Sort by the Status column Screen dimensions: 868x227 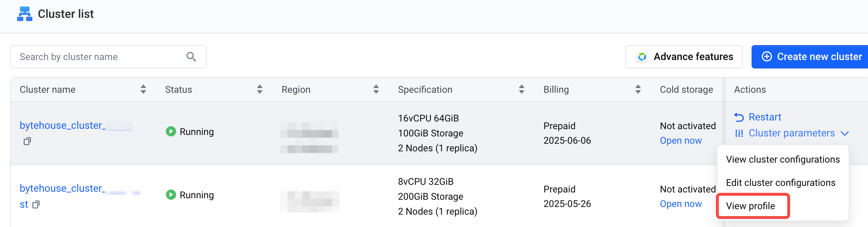[x=260, y=89]
